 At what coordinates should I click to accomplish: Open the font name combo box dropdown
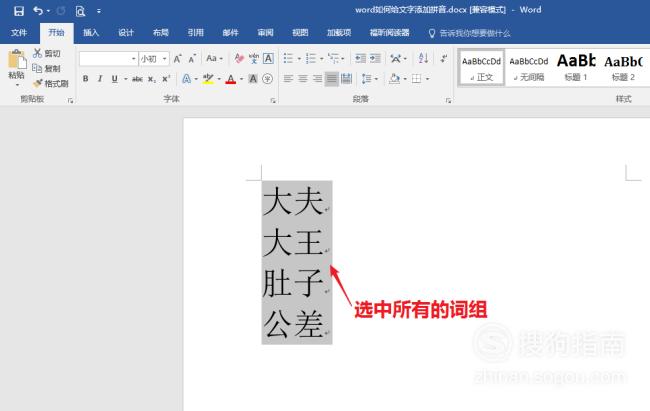[131, 59]
